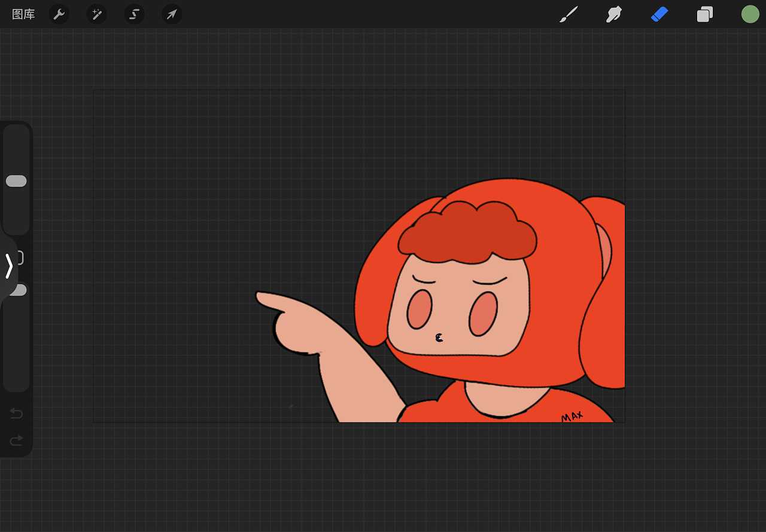Undo the last stroke
The width and height of the screenshot is (766, 532).
pos(16,414)
